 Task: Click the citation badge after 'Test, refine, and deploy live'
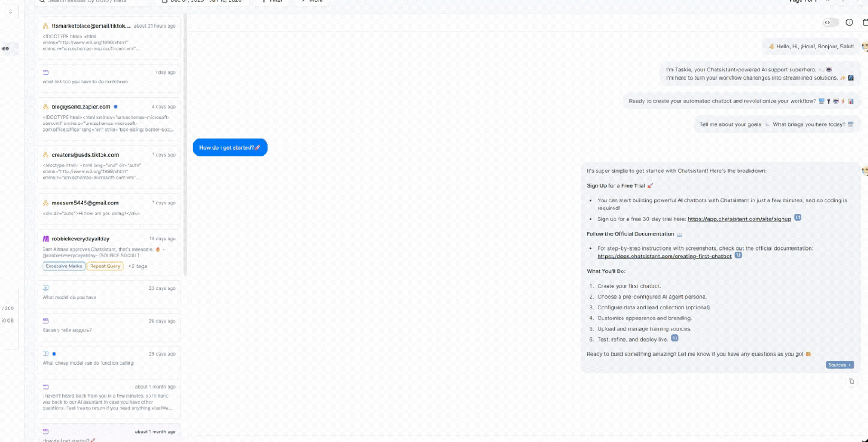[x=675, y=338]
